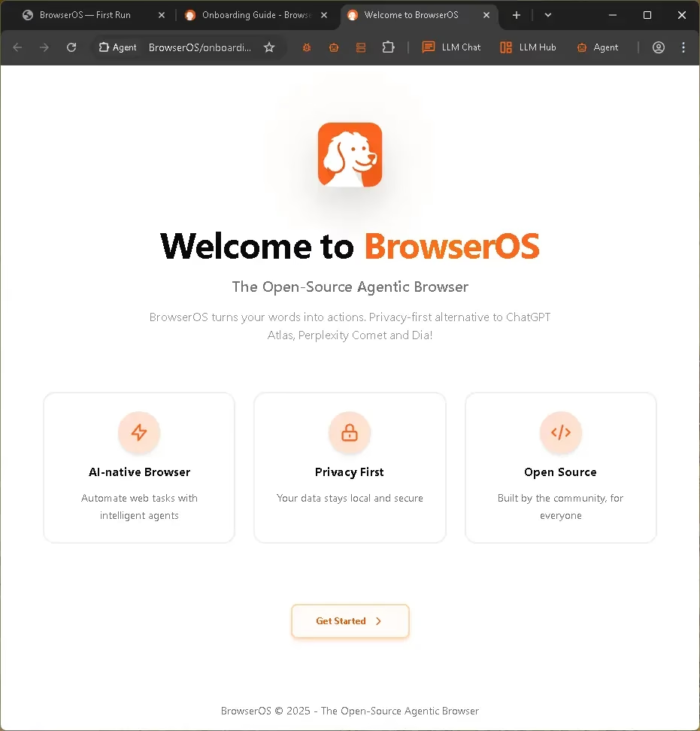Click the orange stacked-panels toolbar icon
The image size is (700, 731).
361,47
